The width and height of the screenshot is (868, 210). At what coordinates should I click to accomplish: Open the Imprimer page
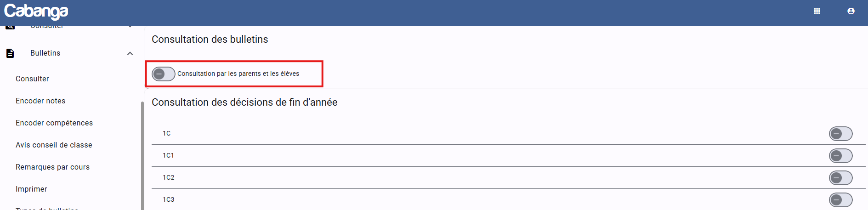31,189
